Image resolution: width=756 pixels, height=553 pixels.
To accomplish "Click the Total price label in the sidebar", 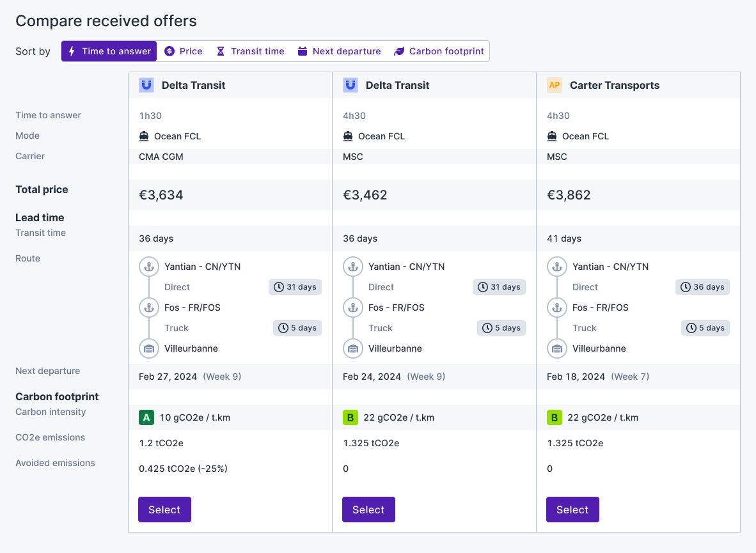I will pos(42,189).
